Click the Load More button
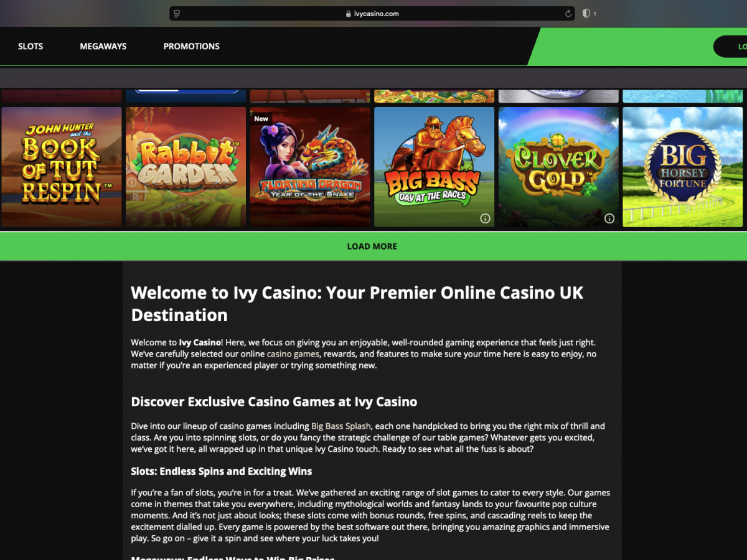This screenshot has width=747, height=560. [374, 246]
